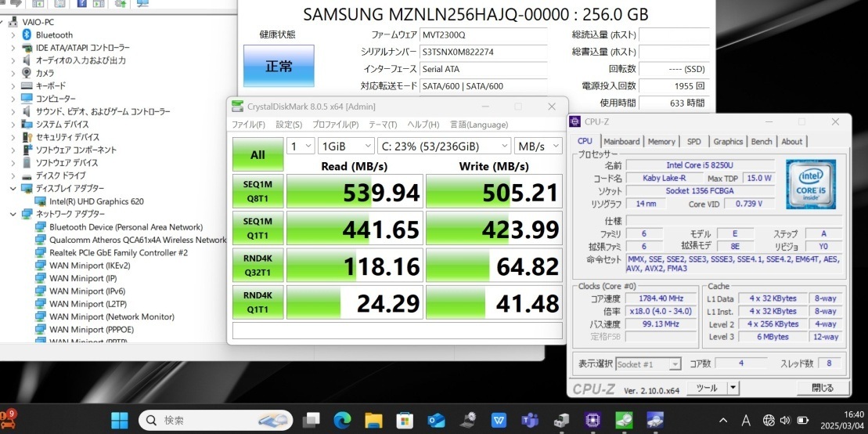Switch to the Bench tab in CPU-Z
This screenshot has width=868, height=434.
coord(762,141)
